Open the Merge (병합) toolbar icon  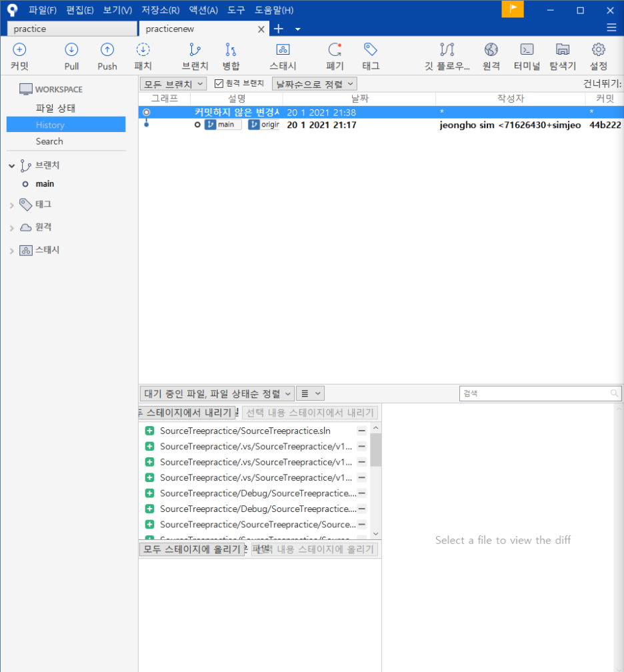(231, 57)
